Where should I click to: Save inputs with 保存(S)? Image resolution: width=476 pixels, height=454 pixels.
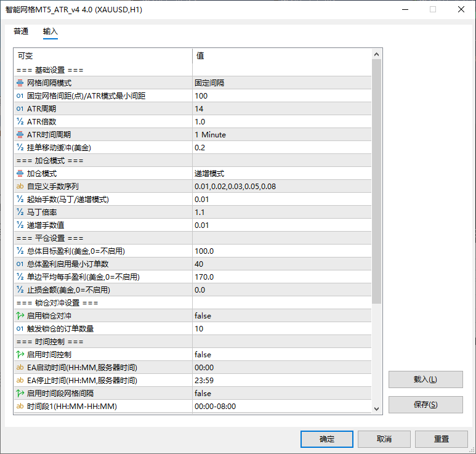[x=426, y=405]
